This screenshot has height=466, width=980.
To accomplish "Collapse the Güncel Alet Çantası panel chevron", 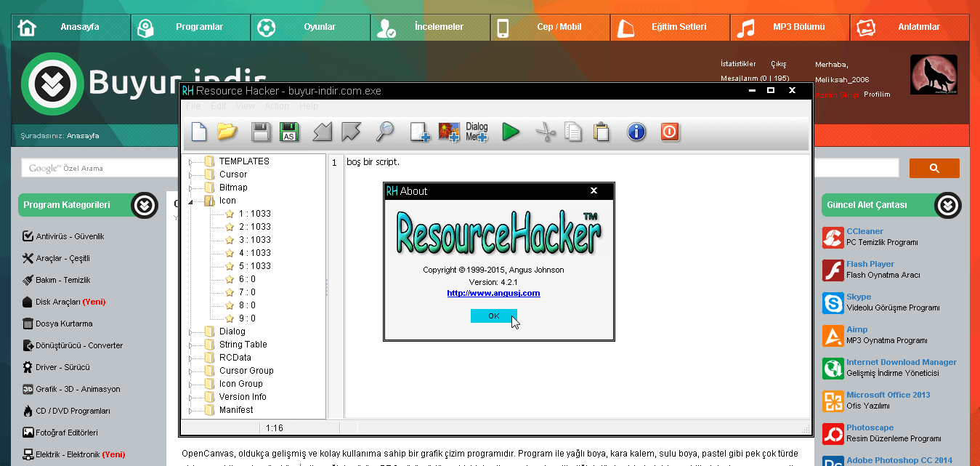I will [x=948, y=206].
